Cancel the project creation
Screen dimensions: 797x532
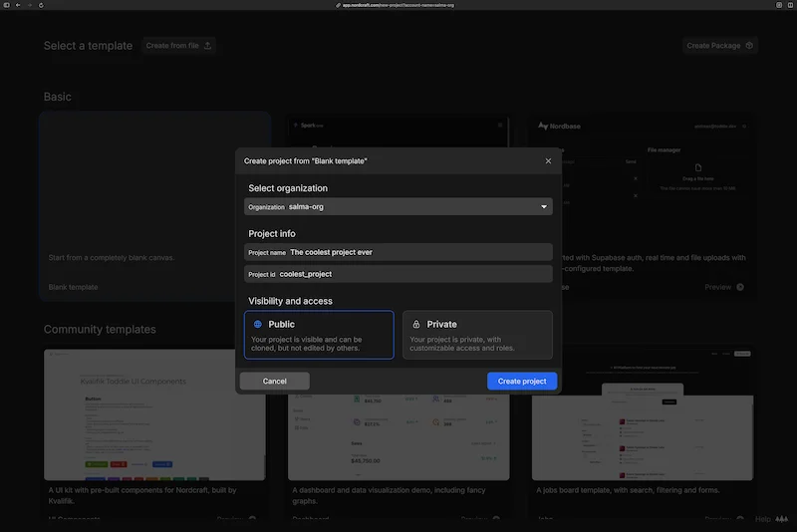coord(275,382)
